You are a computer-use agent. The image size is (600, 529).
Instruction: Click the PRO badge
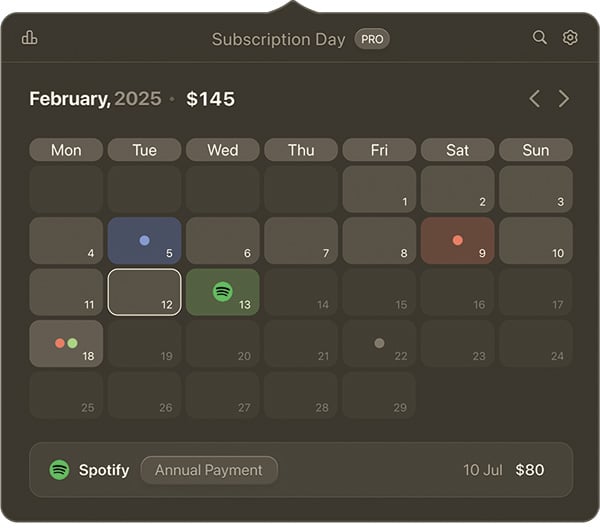click(372, 39)
